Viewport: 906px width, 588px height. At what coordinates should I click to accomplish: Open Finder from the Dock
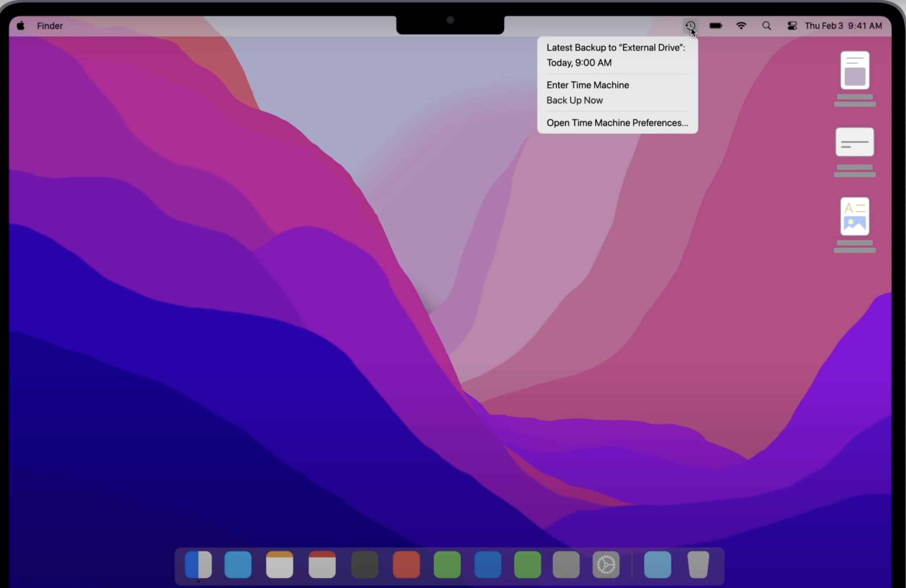(x=198, y=564)
